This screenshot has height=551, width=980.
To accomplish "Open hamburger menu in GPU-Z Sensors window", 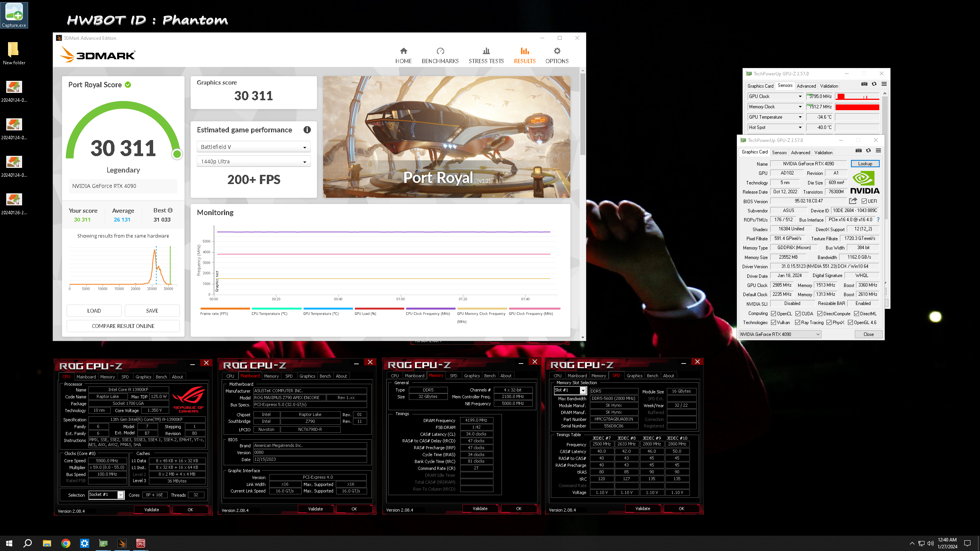I will tap(884, 84).
